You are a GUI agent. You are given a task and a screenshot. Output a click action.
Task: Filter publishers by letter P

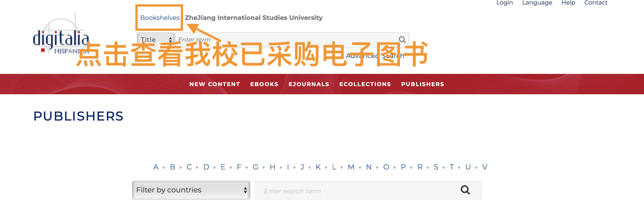403,167
